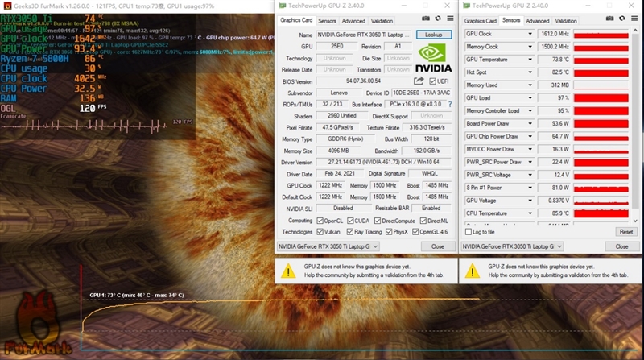Click the Lookup button
This screenshot has height=360, width=644.
(x=434, y=35)
